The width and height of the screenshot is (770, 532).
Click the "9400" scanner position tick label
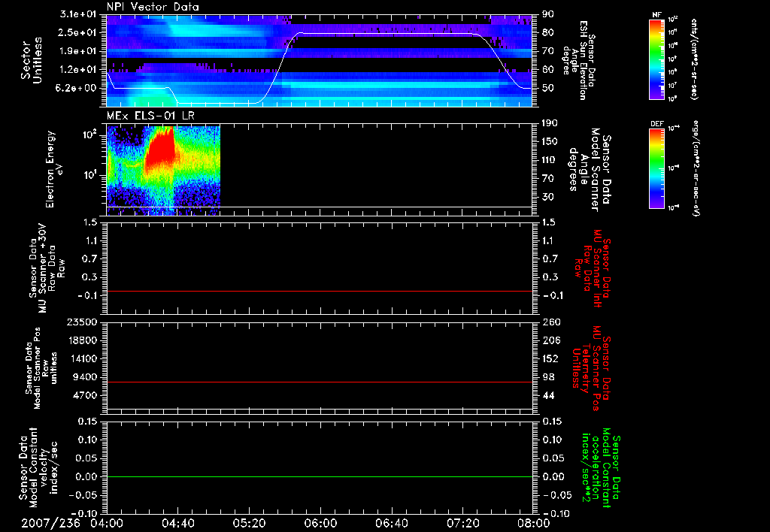[x=86, y=377]
